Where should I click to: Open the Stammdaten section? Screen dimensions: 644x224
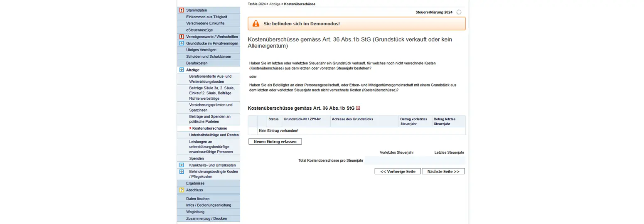click(x=197, y=10)
